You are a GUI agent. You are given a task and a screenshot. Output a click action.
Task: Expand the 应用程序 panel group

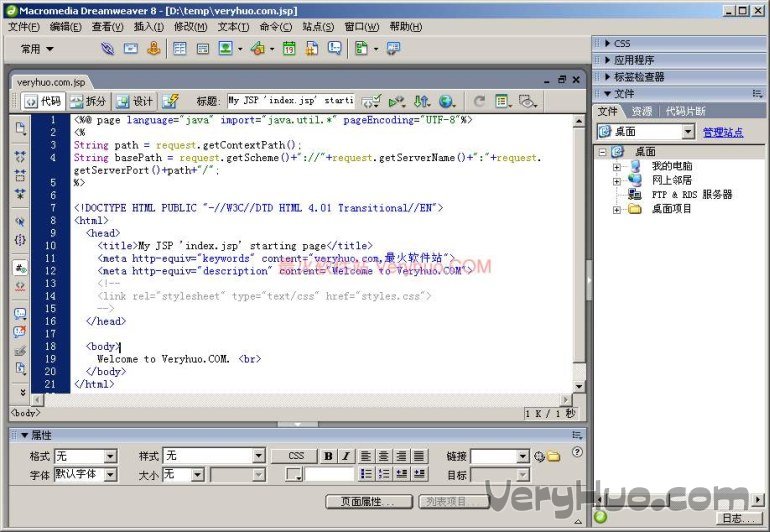(x=607, y=60)
